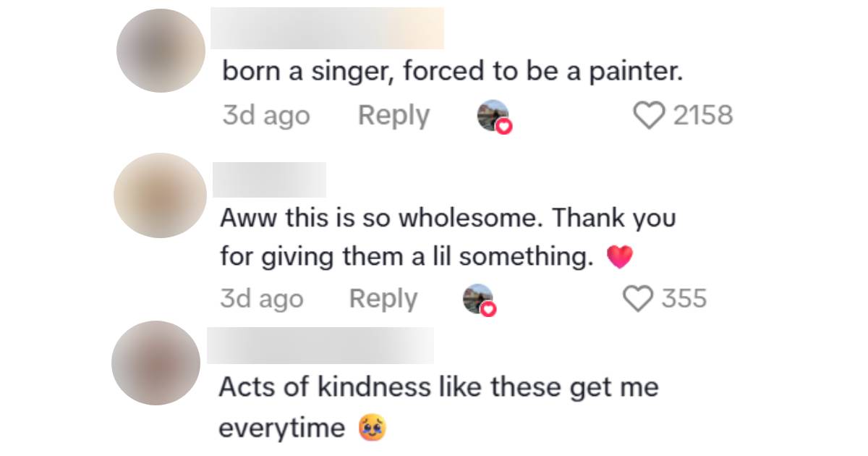
Task: Reply to the "born a singer" comment
Action: tap(393, 116)
